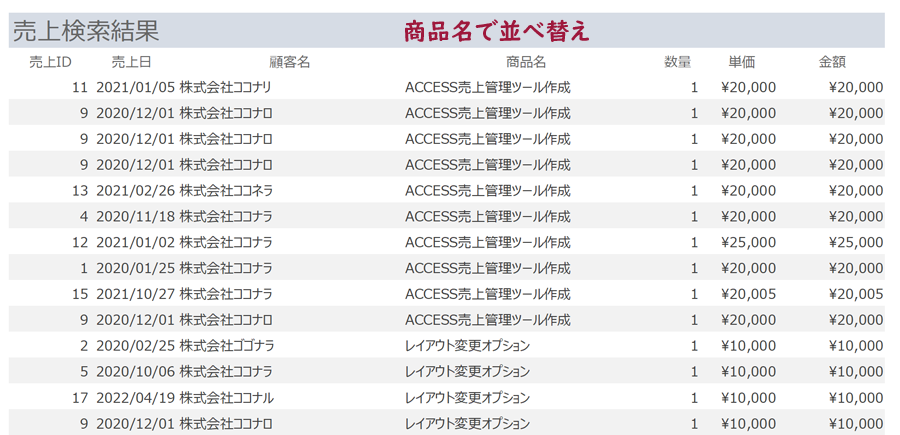Click レイアウト変更オプション in the 2020/10/06 row
This screenshot has width=900, height=435.
(x=467, y=371)
